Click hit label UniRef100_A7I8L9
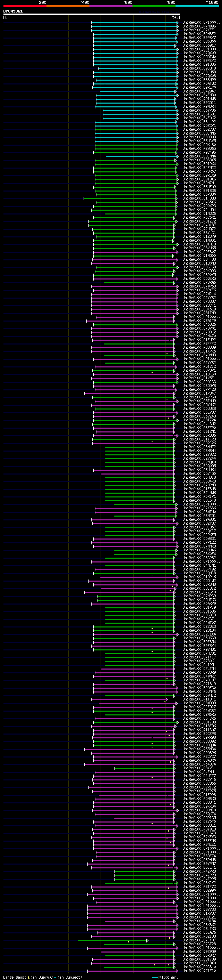 tap(199, 684)
